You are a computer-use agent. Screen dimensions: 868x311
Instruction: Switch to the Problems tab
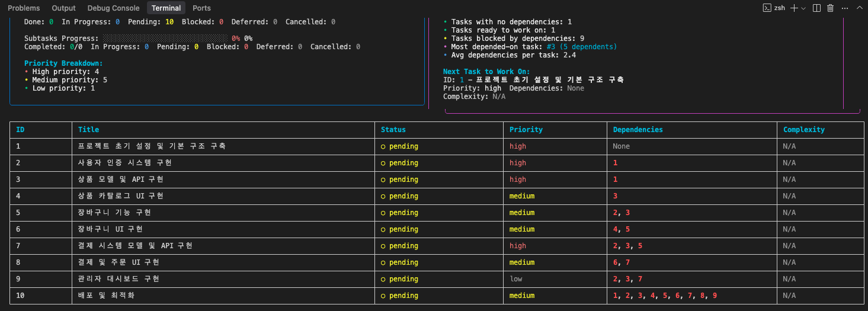[24, 8]
